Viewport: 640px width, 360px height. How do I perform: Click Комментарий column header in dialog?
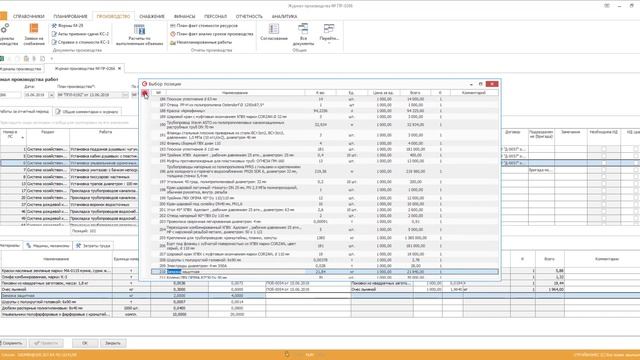tap(473, 93)
